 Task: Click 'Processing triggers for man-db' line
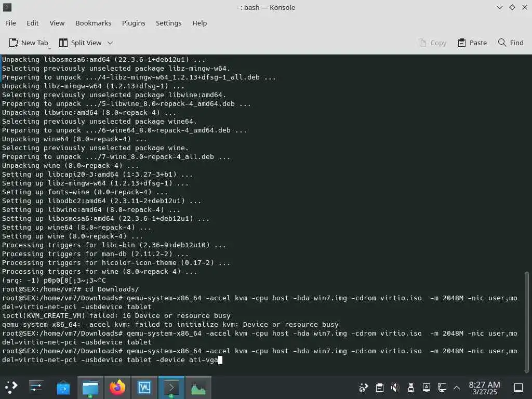coord(96,254)
